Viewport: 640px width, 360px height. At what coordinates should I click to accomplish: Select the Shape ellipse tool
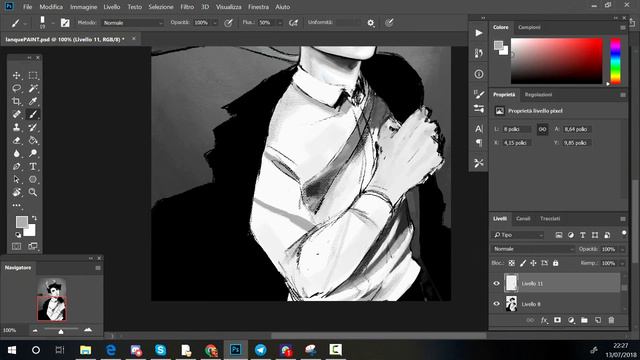click(33, 179)
